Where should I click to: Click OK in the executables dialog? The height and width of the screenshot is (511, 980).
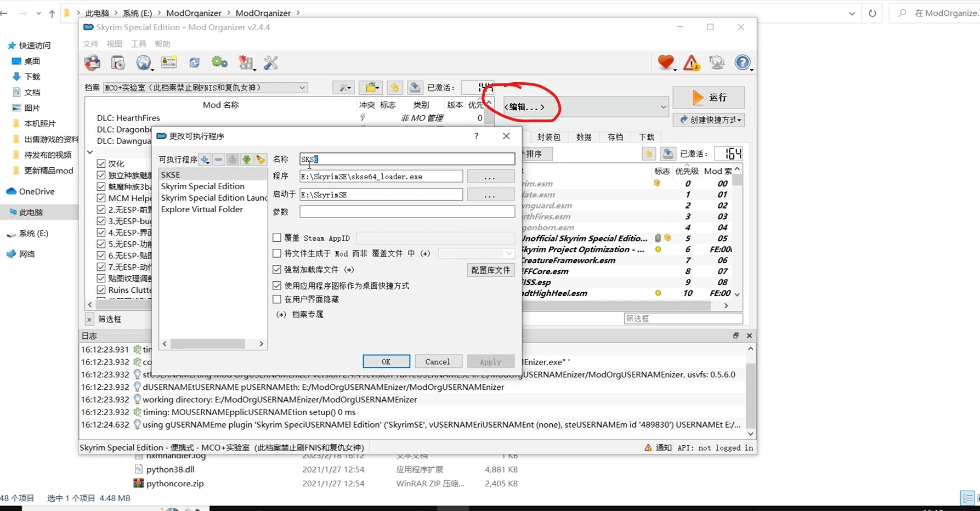coord(386,361)
